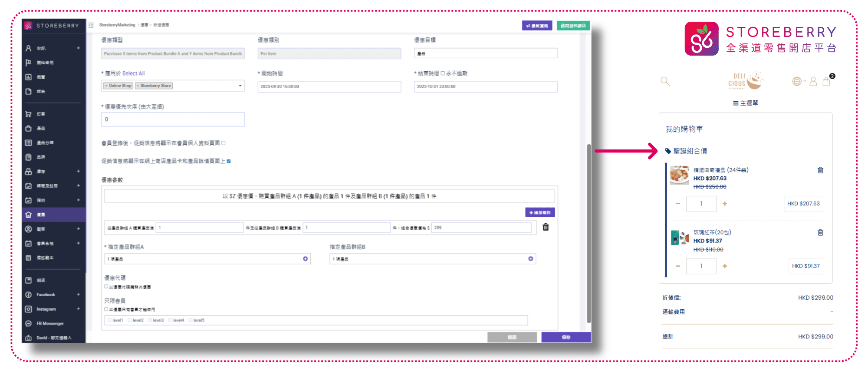Viewport: 868px width, 371px height.
Task: Click the green visit my shop button
Action: click(x=573, y=26)
